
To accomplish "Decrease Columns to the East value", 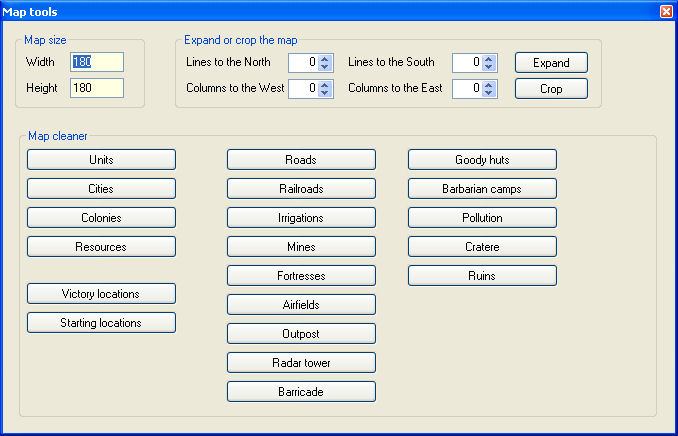I will (488, 93).
